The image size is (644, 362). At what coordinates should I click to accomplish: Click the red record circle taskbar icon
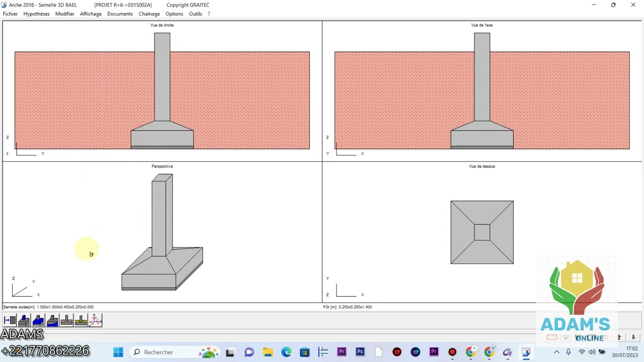pos(452,352)
